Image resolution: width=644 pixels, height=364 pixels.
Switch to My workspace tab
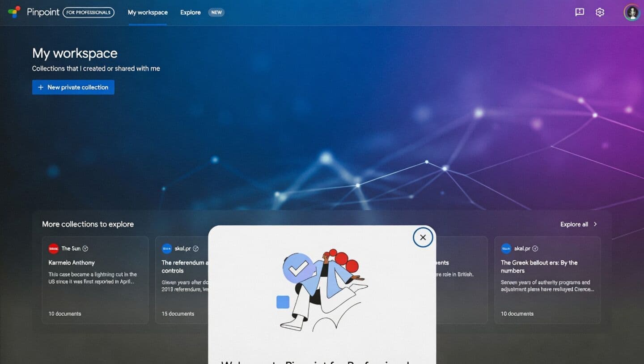point(148,13)
